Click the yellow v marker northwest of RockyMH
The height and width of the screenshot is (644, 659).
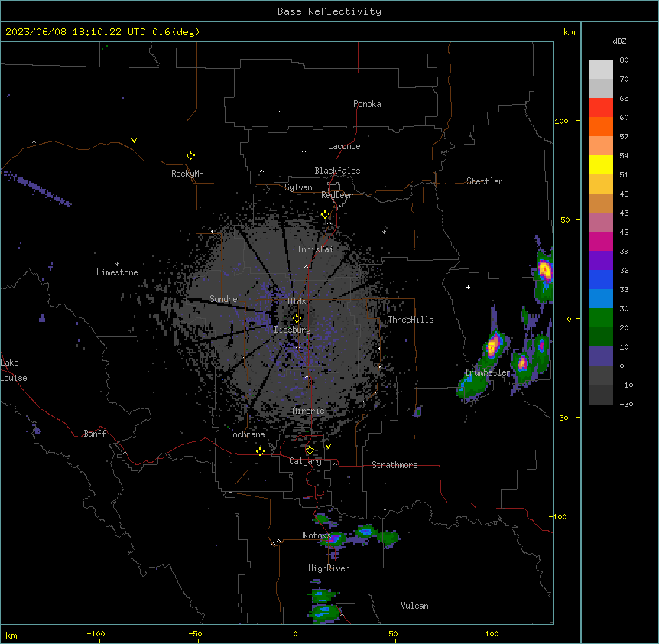[134, 141]
